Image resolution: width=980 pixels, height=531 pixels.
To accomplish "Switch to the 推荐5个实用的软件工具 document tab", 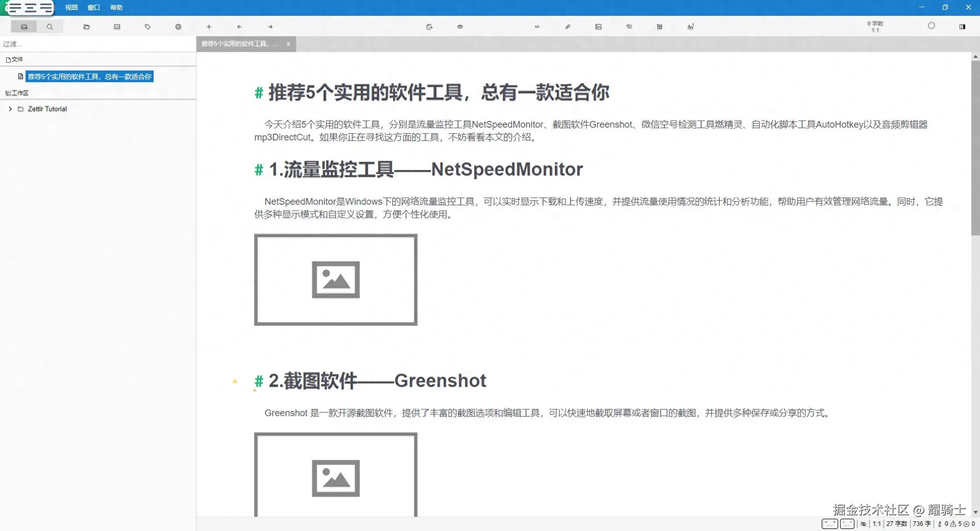I will pos(240,44).
